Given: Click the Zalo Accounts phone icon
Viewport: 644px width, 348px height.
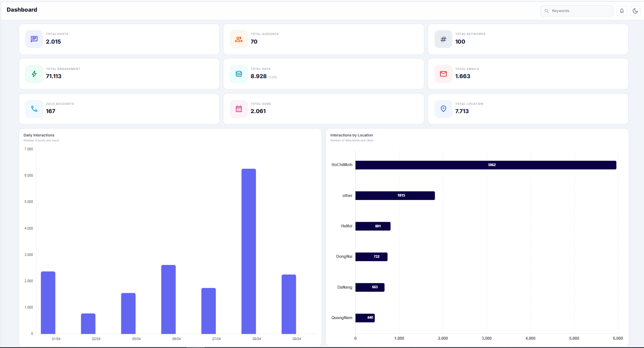Looking at the screenshot, I should tap(34, 109).
